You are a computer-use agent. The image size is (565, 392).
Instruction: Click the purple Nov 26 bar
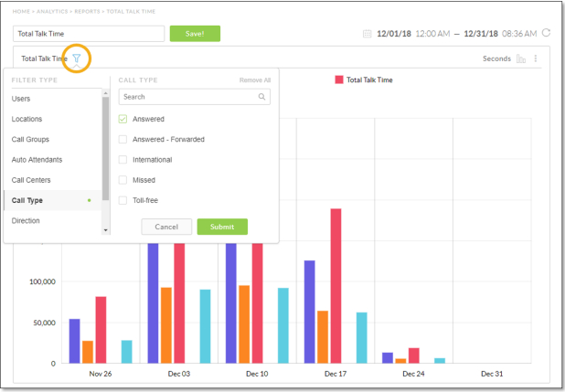(x=75, y=341)
